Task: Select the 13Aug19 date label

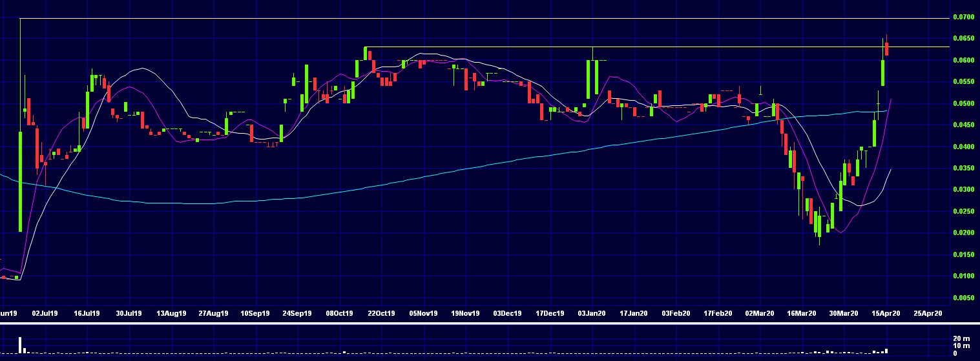Action: [172, 313]
